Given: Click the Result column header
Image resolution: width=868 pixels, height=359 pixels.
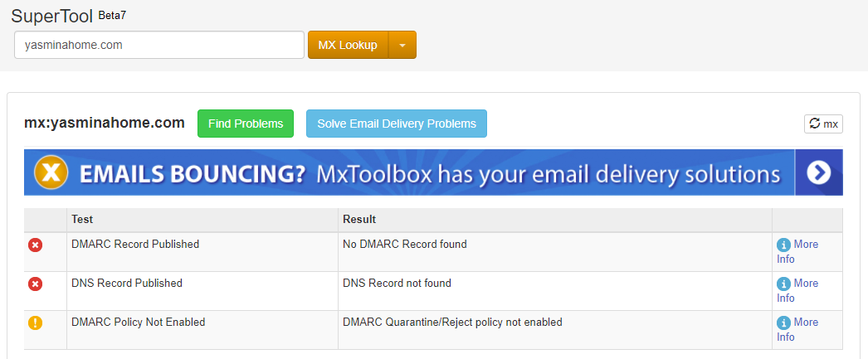Looking at the screenshot, I should point(359,220).
